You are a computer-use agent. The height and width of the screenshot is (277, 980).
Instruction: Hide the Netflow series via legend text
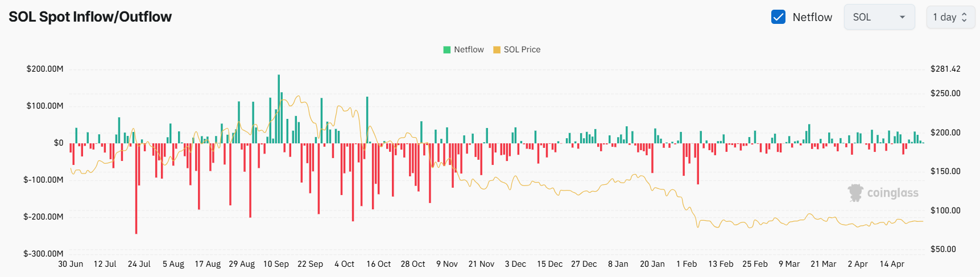pyautogui.click(x=469, y=49)
